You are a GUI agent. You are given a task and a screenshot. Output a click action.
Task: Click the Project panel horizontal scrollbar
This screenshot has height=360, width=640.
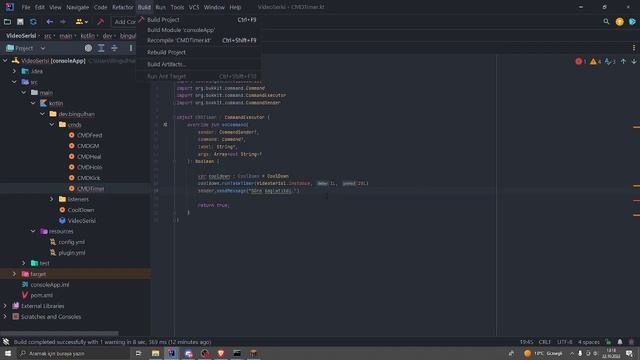click(60, 333)
